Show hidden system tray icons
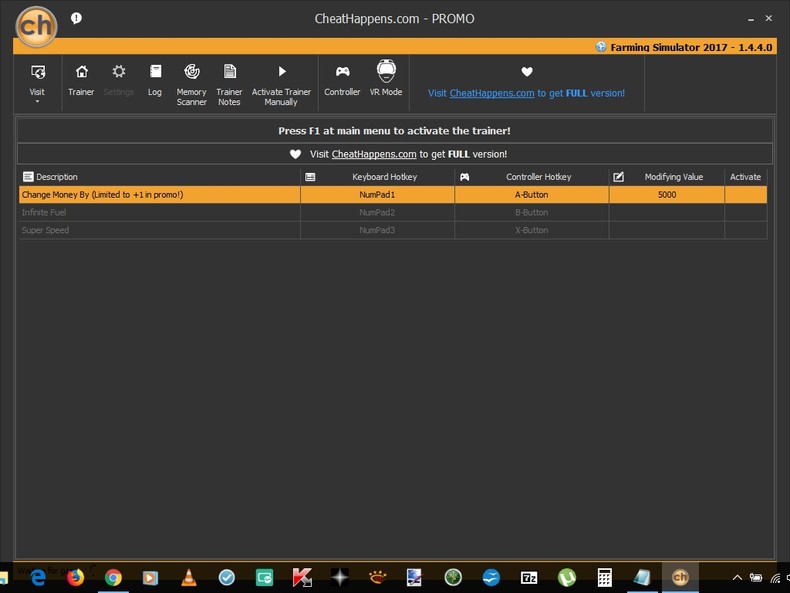 (x=737, y=578)
